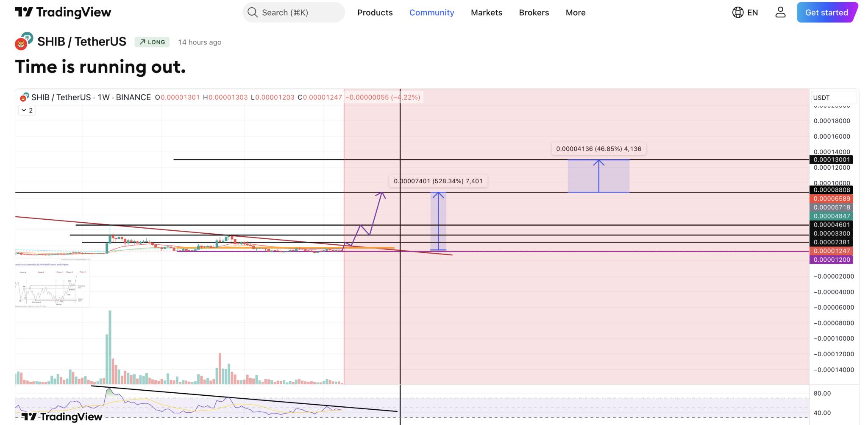Click the search magnifier icon
868x425 pixels.
[253, 12]
